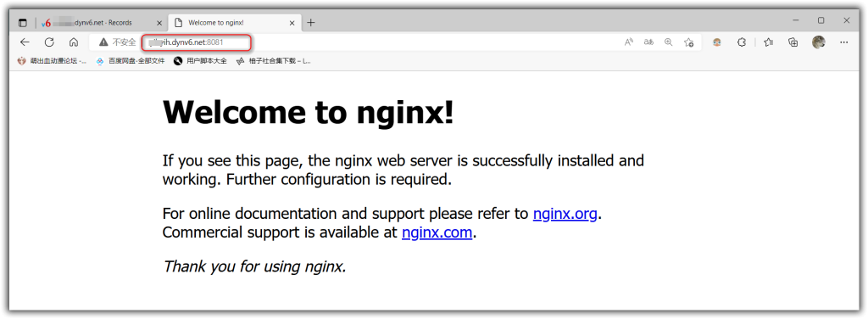Close the Welcome to nginx! tab
The width and height of the screenshot is (868, 319).
(x=292, y=23)
